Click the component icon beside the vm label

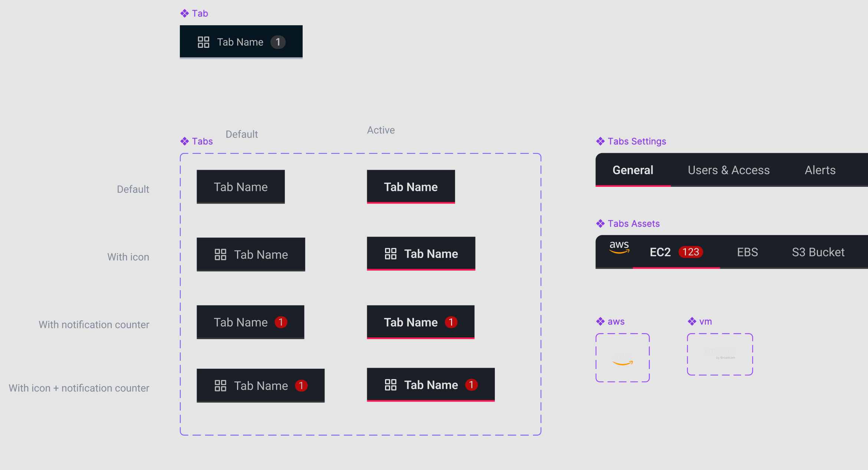pyautogui.click(x=692, y=321)
